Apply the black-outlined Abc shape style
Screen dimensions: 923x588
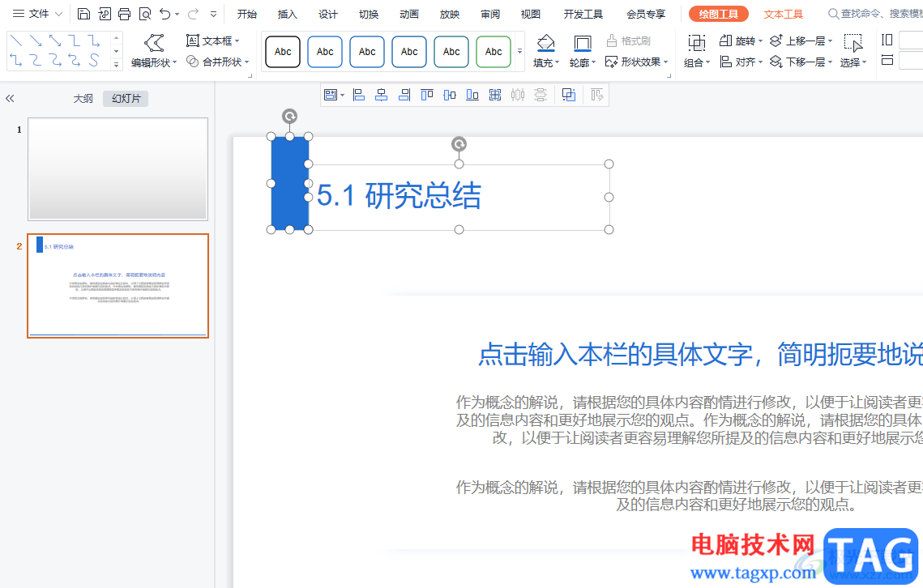(x=283, y=51)
